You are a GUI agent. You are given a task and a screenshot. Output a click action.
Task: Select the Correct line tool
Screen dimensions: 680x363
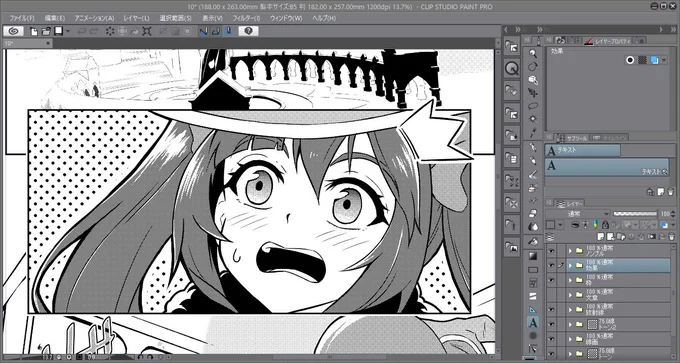point(533,349)
